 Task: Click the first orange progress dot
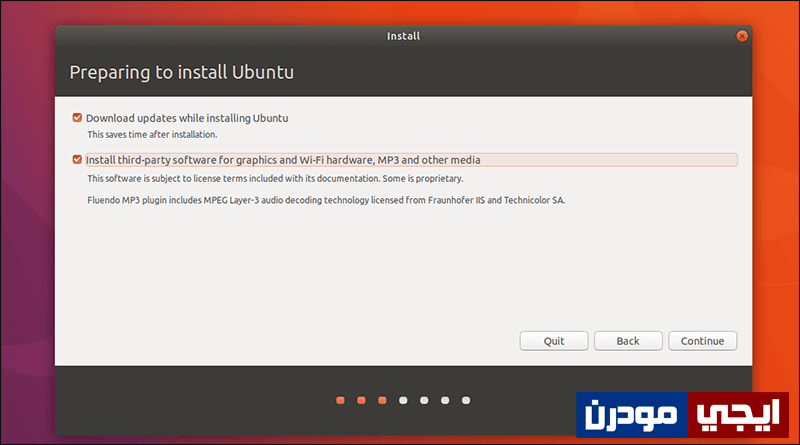[340, 401]
